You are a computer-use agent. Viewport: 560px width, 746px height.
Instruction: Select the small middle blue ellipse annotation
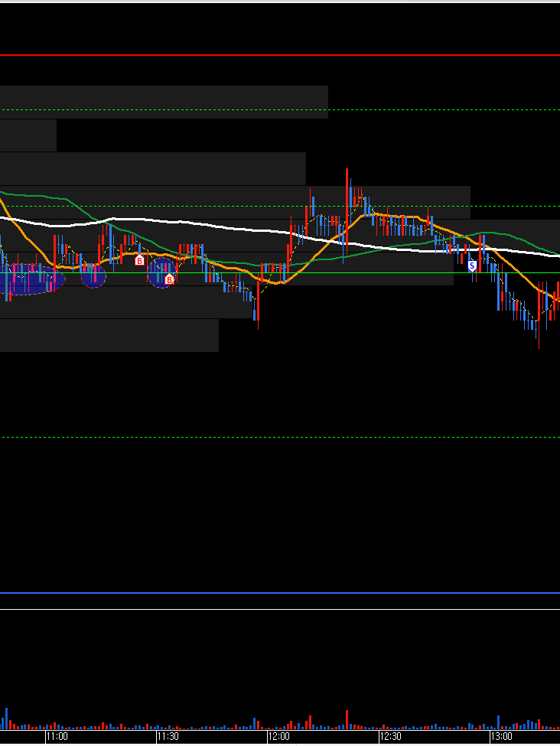tap(93, 275)
